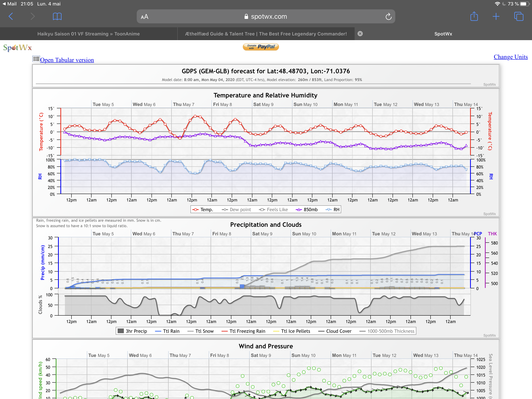Image resolution: width=532 pixels, height=399 pixels.
Task: Click the SpotWx logo
Action: 17,48
